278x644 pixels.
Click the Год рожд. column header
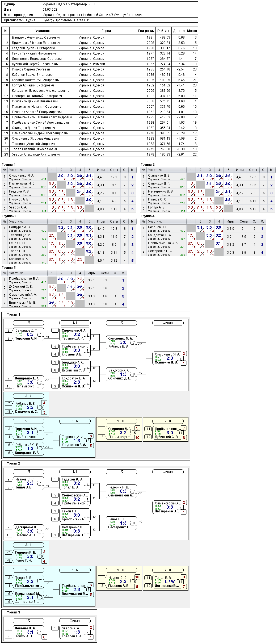point(146,31)
